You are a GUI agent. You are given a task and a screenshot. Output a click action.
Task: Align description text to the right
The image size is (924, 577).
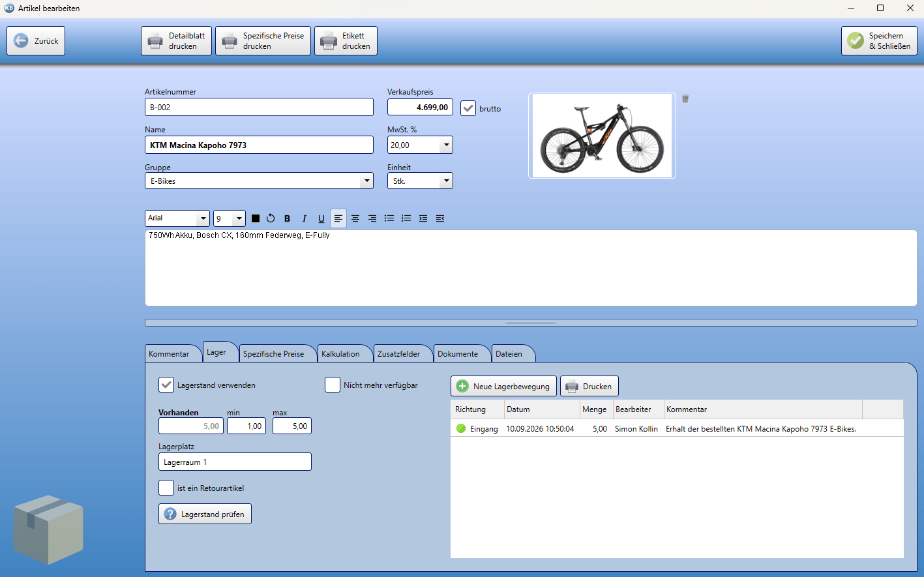coord(372,218)
